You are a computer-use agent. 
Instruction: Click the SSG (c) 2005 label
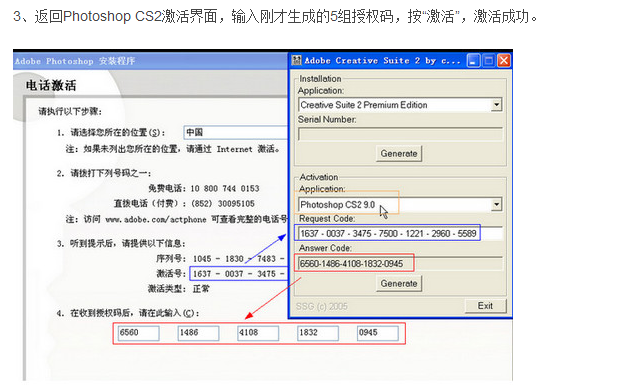point(322,306)
